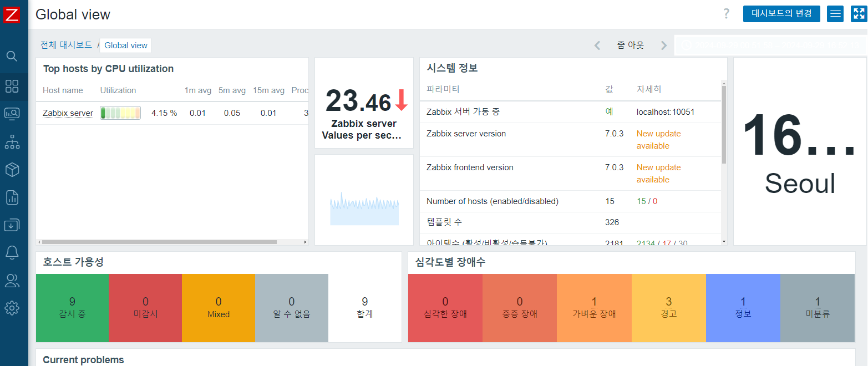This screenshot has height=366, width=868.
Task: Click the Top hosts by CPU utilization title
Action: pyautogui.click(x=109, y=69)
